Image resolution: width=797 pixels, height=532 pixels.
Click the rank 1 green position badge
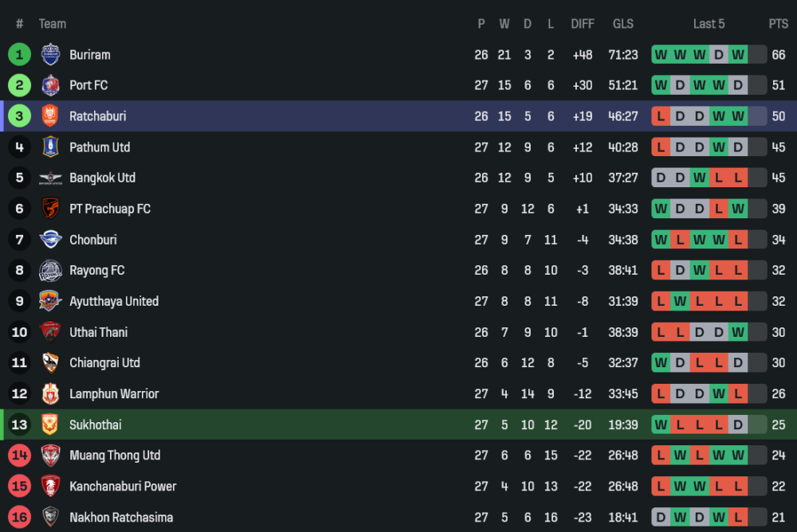pyautogui.click(x=19, y=54)
